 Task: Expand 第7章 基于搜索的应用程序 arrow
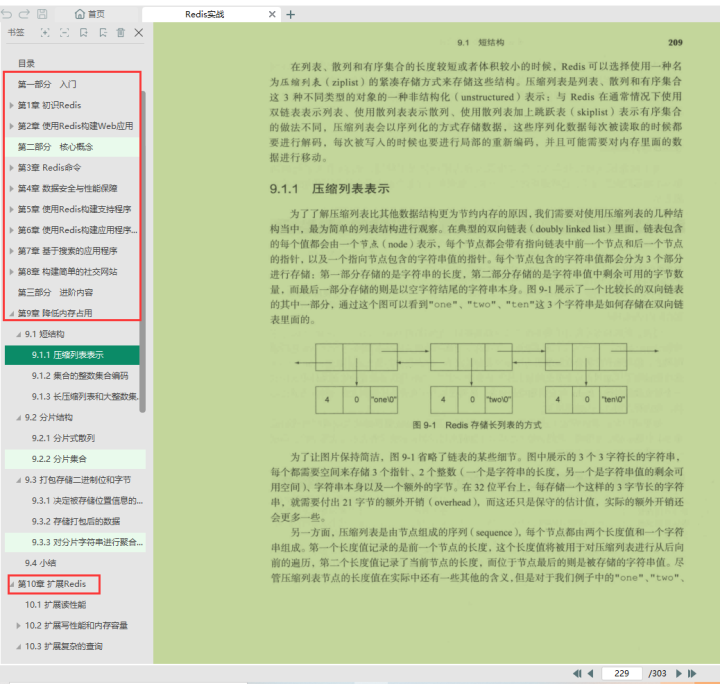click(11, 251)
